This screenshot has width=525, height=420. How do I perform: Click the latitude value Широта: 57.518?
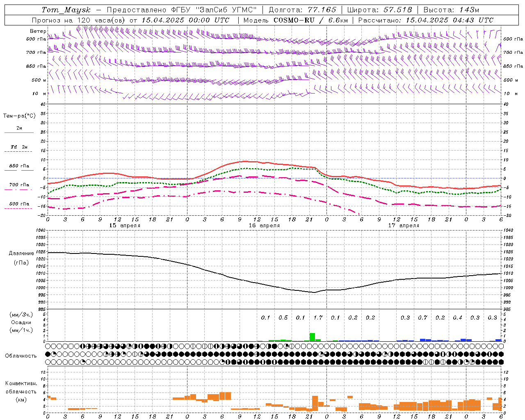click(379, 10)
